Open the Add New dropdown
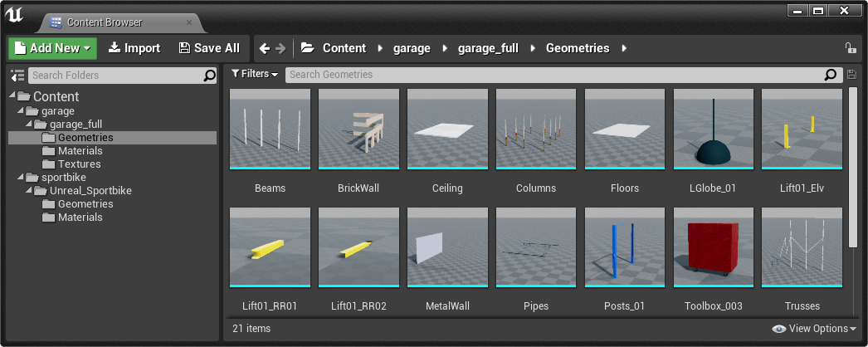868x347 pixels. pyautogui.click(x=53, y=48)
